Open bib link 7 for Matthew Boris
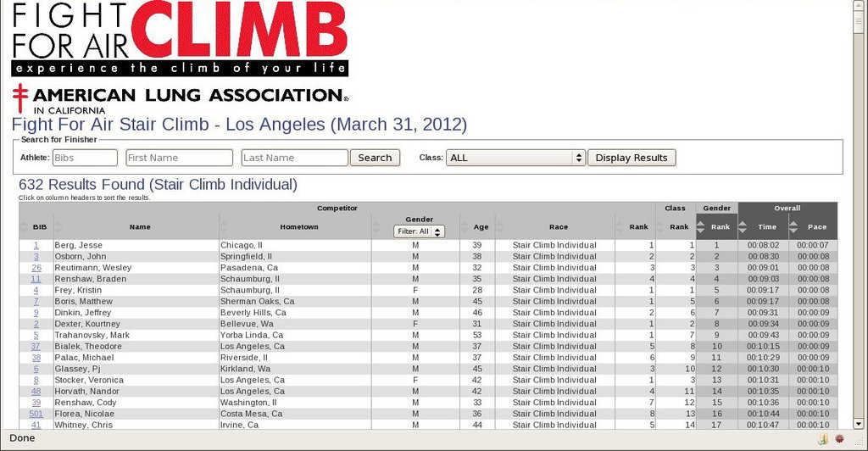This screenshot has width=868, height=451. click(36, 301)
